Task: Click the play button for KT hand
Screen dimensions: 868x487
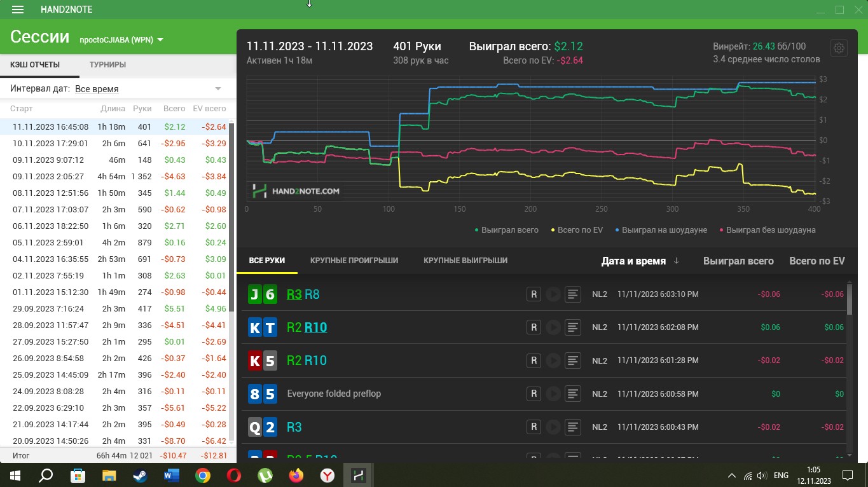Action: tap(553, 327)
